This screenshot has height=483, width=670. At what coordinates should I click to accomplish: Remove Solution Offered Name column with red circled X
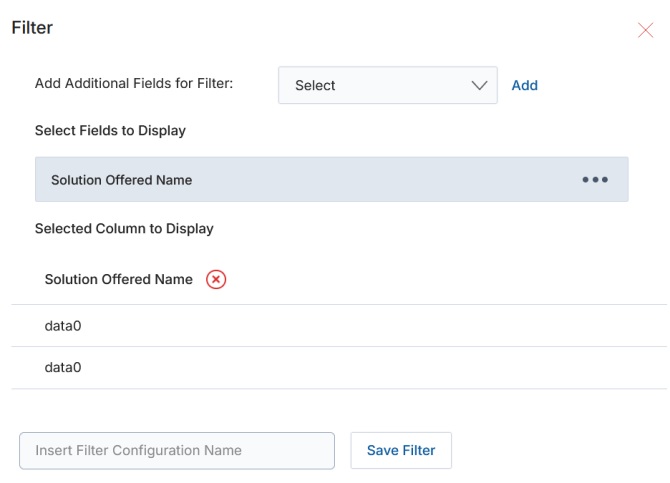pos(216,280)
